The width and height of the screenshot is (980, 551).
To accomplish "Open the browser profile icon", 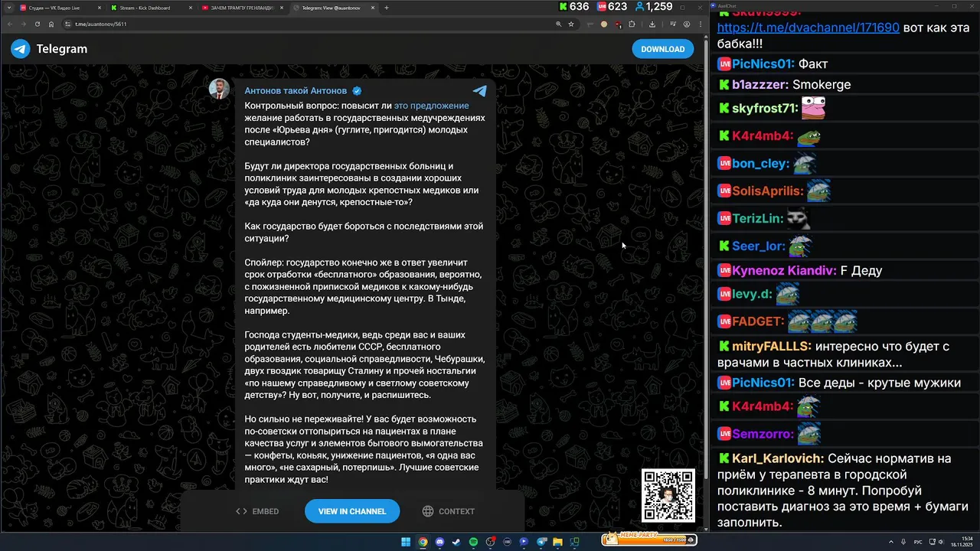I will (x=686, y=24).
